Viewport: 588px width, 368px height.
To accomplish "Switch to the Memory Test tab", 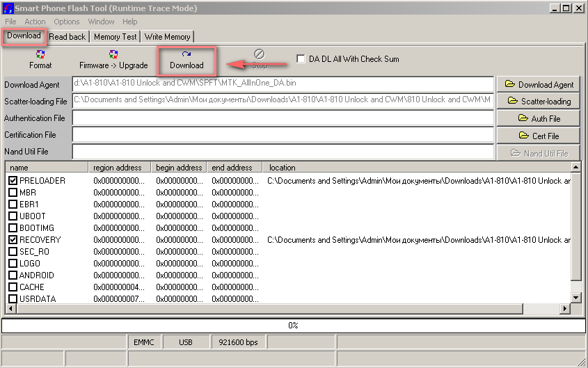I will pos(116,37).
